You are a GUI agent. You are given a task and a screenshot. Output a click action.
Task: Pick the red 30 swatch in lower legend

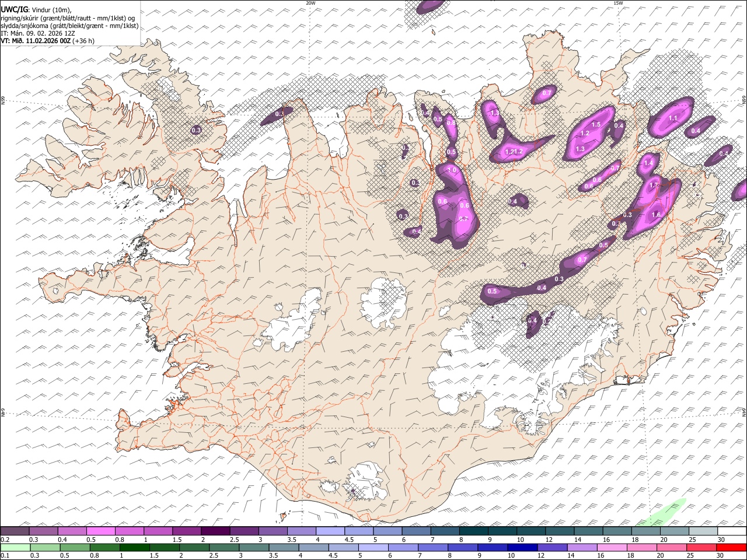click(731, 547)
